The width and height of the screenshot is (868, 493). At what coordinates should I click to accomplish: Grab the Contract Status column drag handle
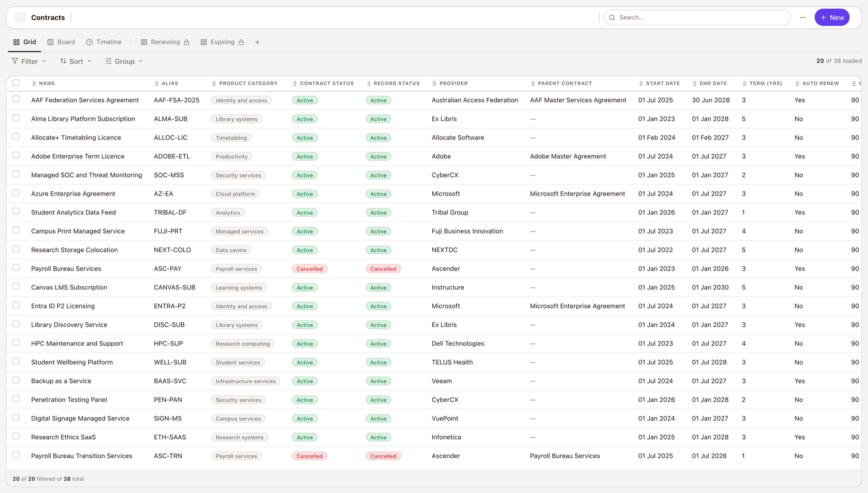[295, 84]
